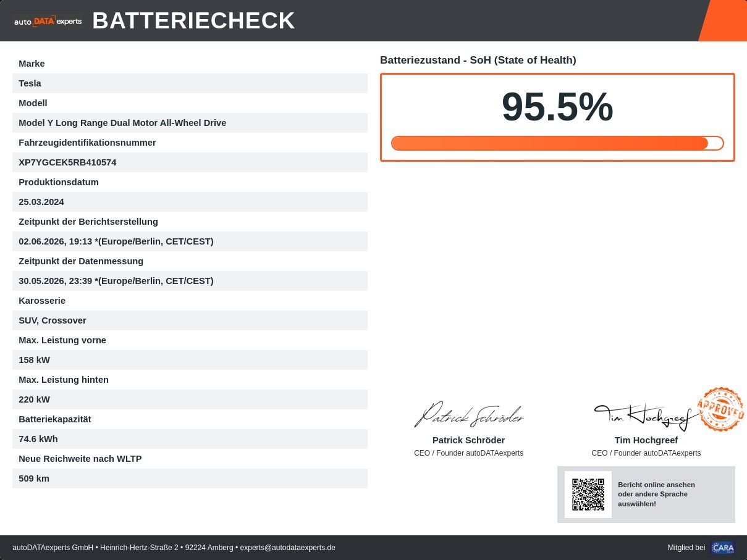Click the orange corner accent in header
This screenshot has height=560, width=747.
[723, 20]
